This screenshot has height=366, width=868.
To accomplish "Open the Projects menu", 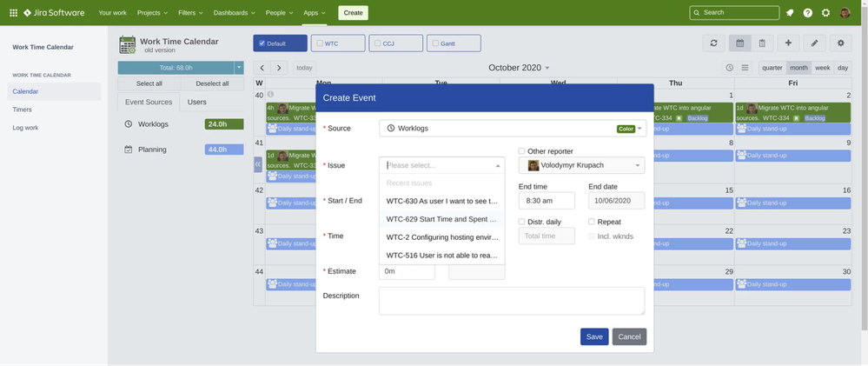I will point(152,13).
